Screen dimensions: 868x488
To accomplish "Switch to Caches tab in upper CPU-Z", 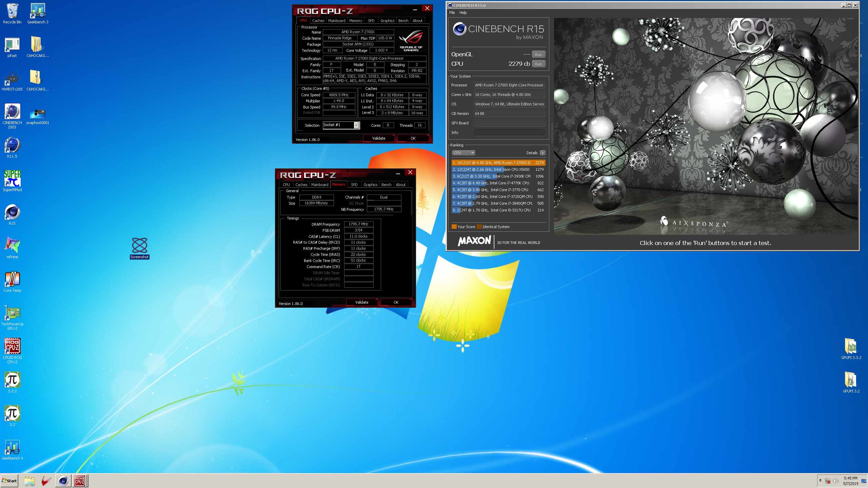I will (318, 21).
